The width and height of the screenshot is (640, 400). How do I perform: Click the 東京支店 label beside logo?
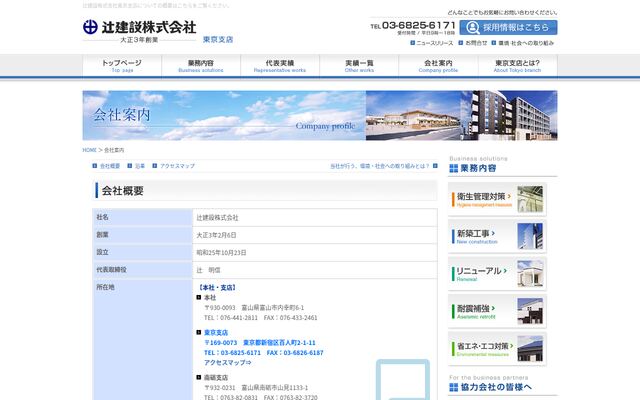218,40
